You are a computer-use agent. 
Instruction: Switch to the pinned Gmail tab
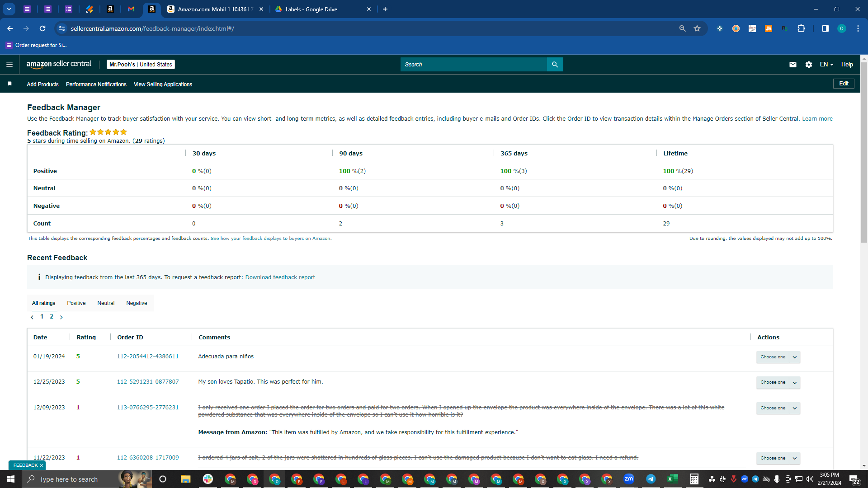pyautogui.click(x=131, y=9)
